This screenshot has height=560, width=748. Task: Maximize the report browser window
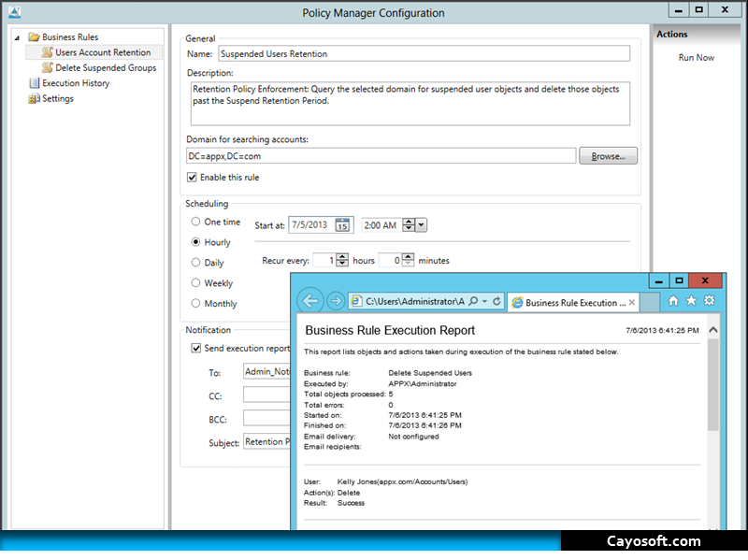(x=680, y=281)
